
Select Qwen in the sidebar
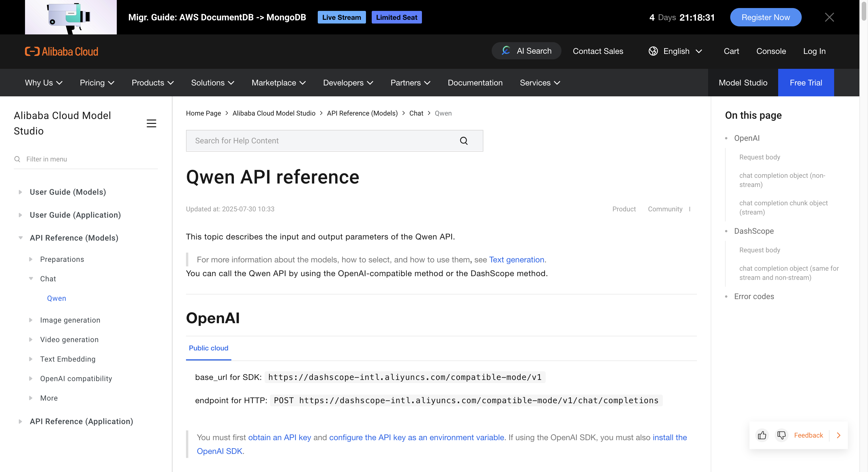pyautogui.click(x=57, y=298)
